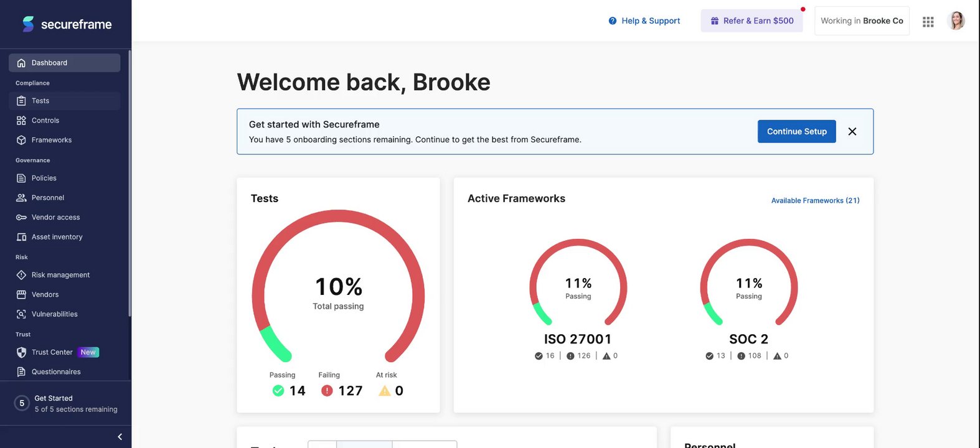Click the Policies document icon
Viewport: 980px width, 448px height.
click(21, 178)
